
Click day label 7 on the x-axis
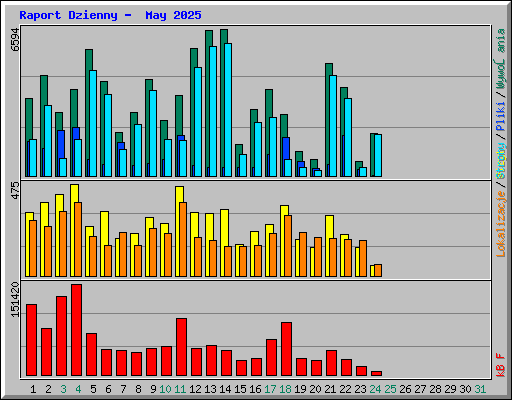[x=123, y=389]
